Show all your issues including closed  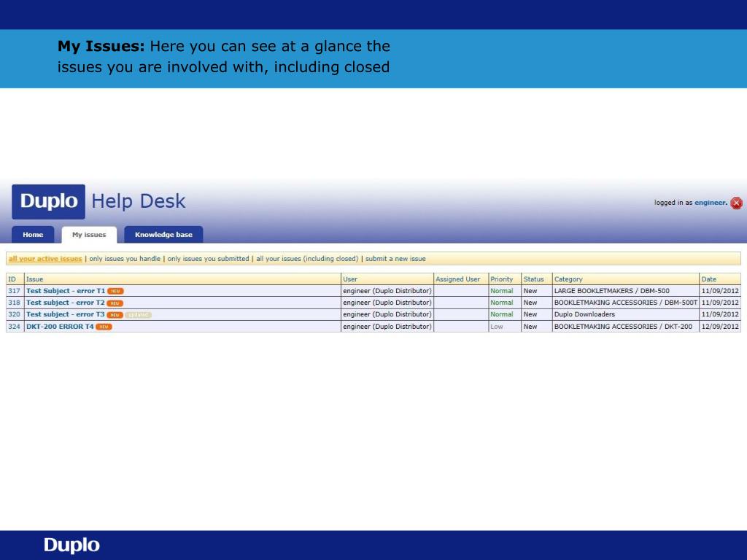point(307,259)
